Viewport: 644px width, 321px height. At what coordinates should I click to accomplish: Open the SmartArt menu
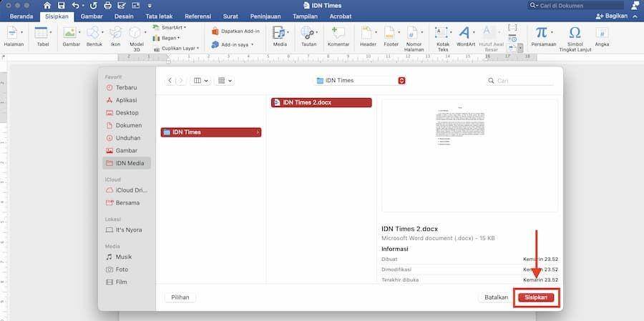coord(169,27)
